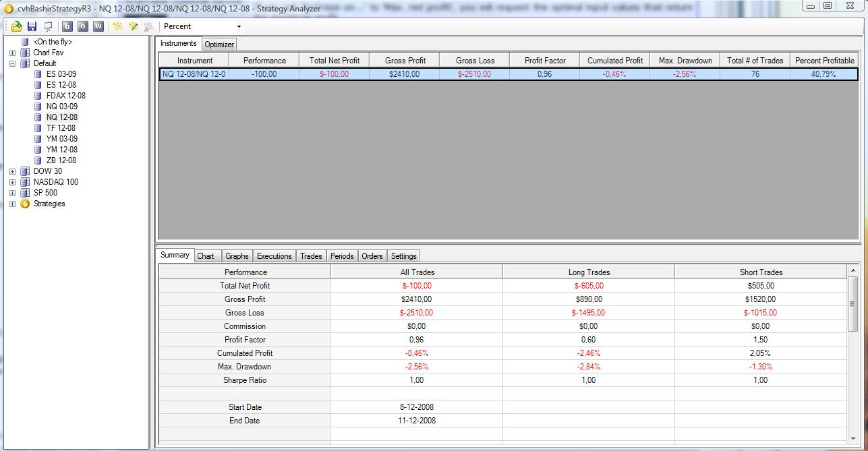This screenshot has width=868, height=451.
Task: Click the Start Date value 8-12-2008
Action: 417,407
